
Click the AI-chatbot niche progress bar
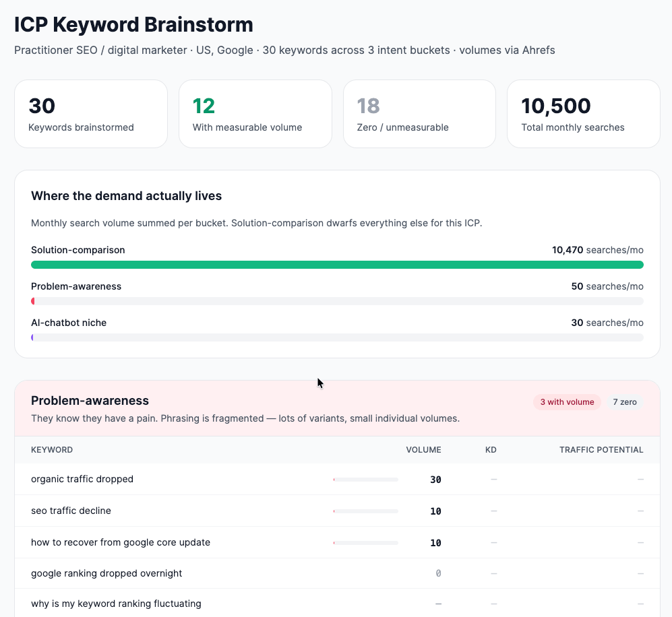tap(337, 337)
